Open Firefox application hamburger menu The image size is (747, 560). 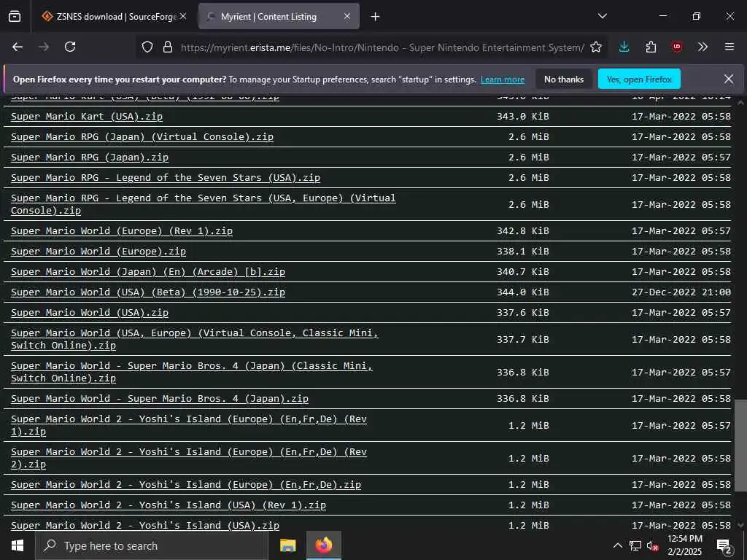click(729, 47)
